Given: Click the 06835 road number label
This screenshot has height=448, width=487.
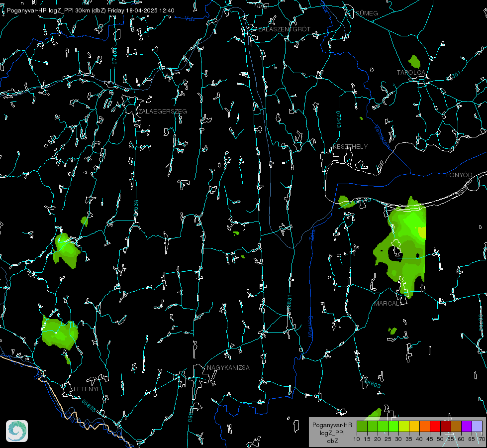Looking at the screenshot, I should click(89, 406).
